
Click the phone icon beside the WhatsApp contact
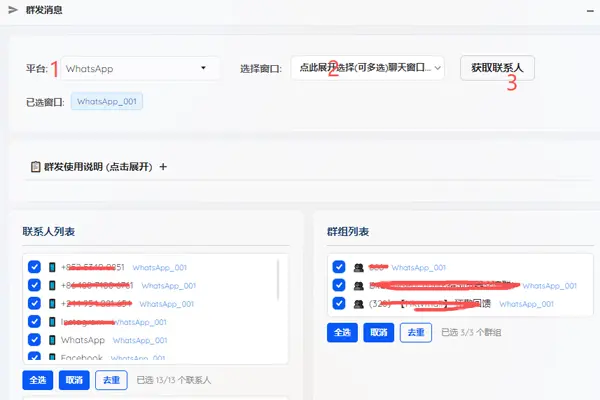[x=52, y=340]
